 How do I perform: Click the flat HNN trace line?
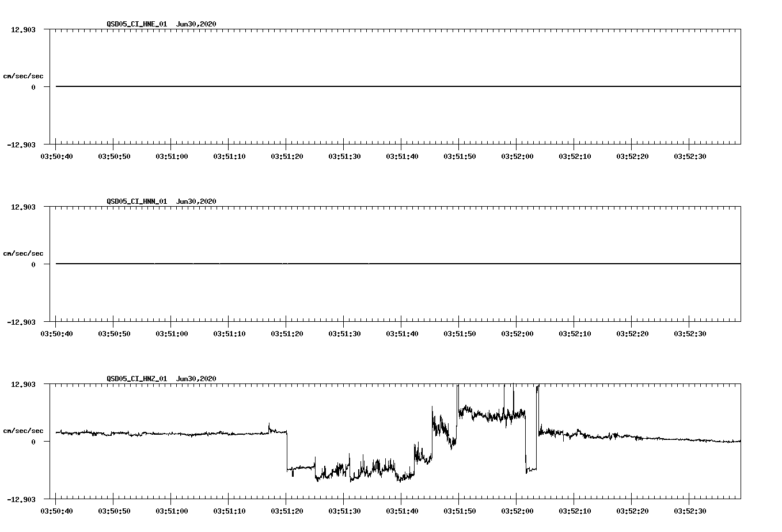[398, 264]
